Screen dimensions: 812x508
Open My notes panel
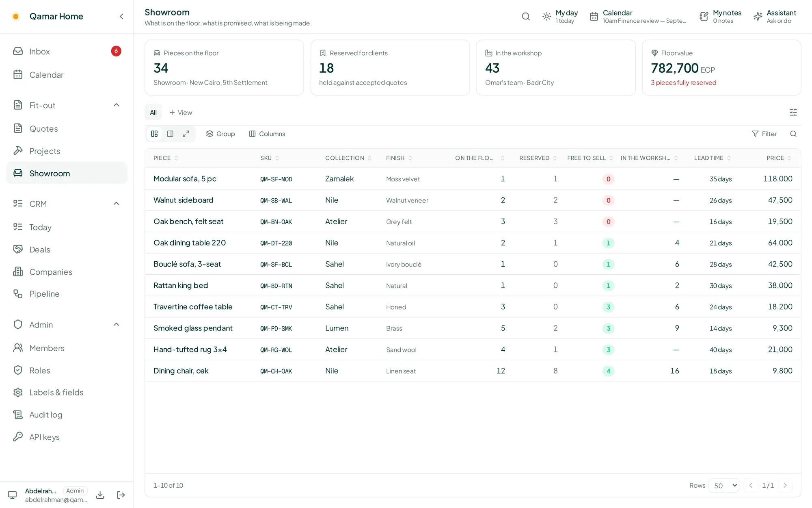tap(720, 16)
